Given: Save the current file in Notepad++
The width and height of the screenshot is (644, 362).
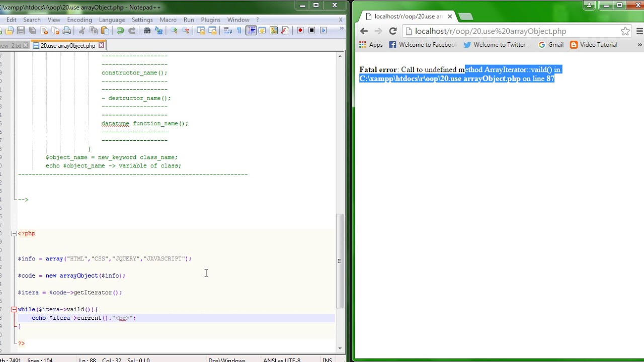Looking at the screenshot, I should (21, 30).
